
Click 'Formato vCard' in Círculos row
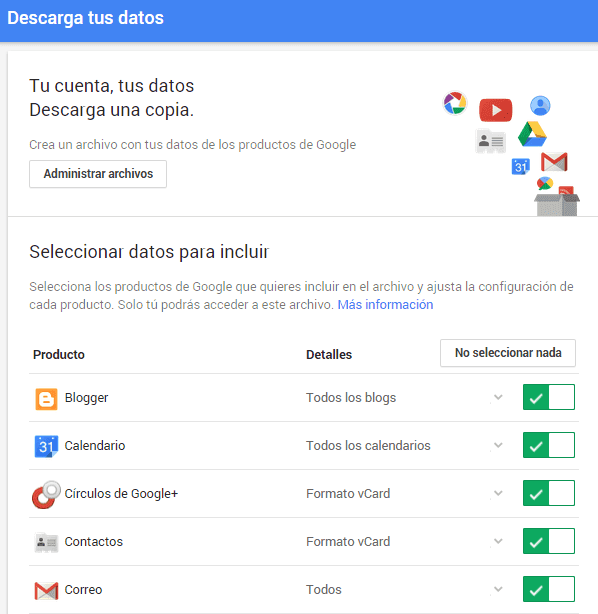point(348,494)
